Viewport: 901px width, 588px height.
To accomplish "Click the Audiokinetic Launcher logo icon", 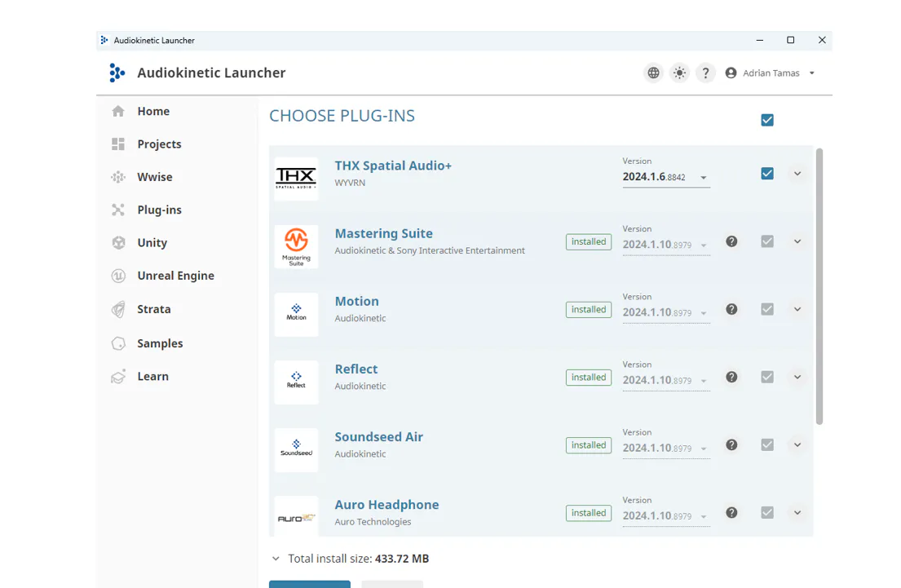I will click(117, 73).
